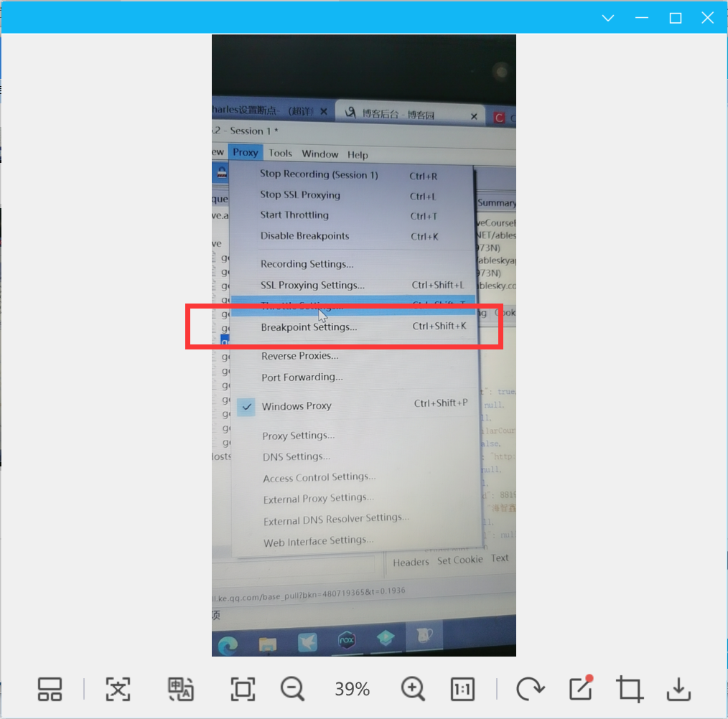Open the Help menu in Charles
The image size is (728, 719).
click(x=358, y=154)
